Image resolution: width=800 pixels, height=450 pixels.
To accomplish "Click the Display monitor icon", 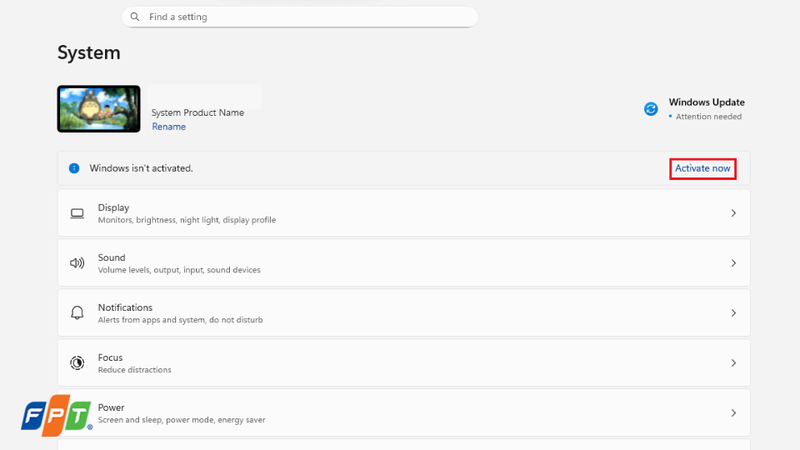I will pyautogui.click(x=77, y=213).
